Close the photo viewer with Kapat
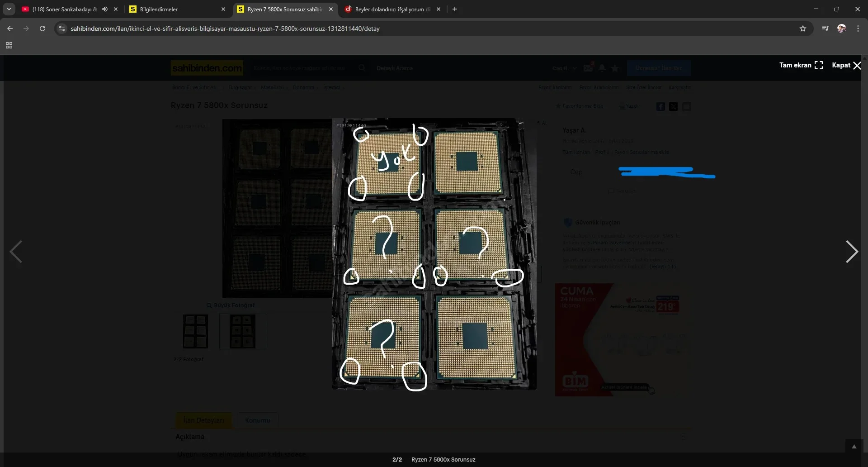Image resolution: width=868 pixels, height=467 pixels. [846, 65]
